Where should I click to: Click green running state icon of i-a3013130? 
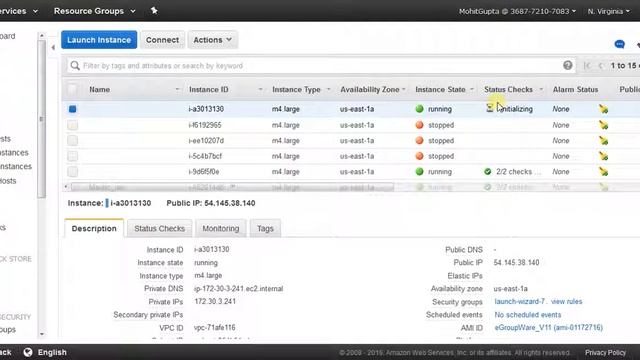coord(419,109)
